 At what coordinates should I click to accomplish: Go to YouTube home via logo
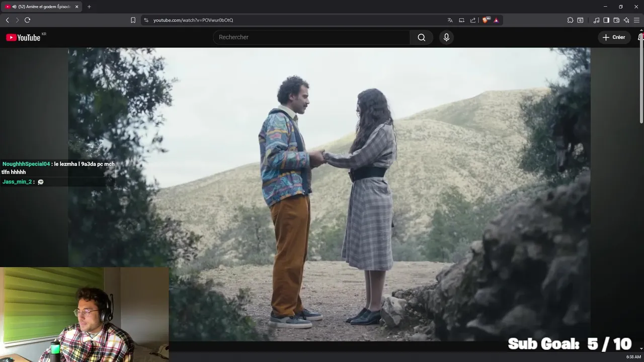click(x=23, y=37)
